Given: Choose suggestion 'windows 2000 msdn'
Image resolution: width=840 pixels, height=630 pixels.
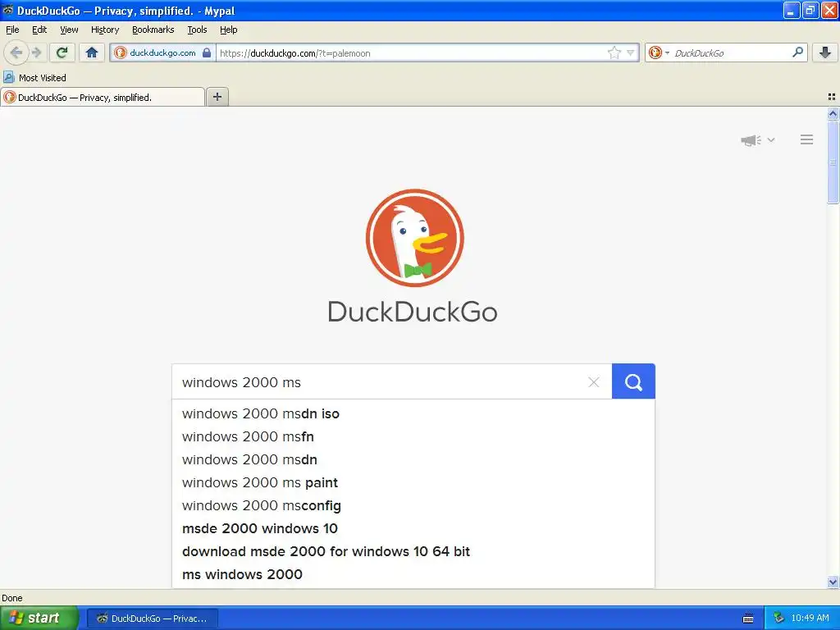Looking at the screenshot, I should click(x=413, y=459).
